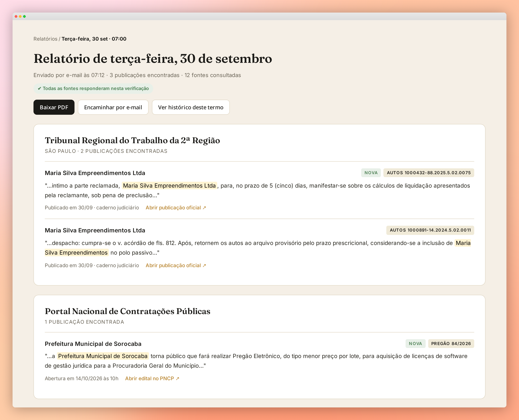519x420 pixels.
Task: Click highlighted Maria Silva Empreendimentos Ltda term
Action: pyautogui.click(x=169, y=186)
